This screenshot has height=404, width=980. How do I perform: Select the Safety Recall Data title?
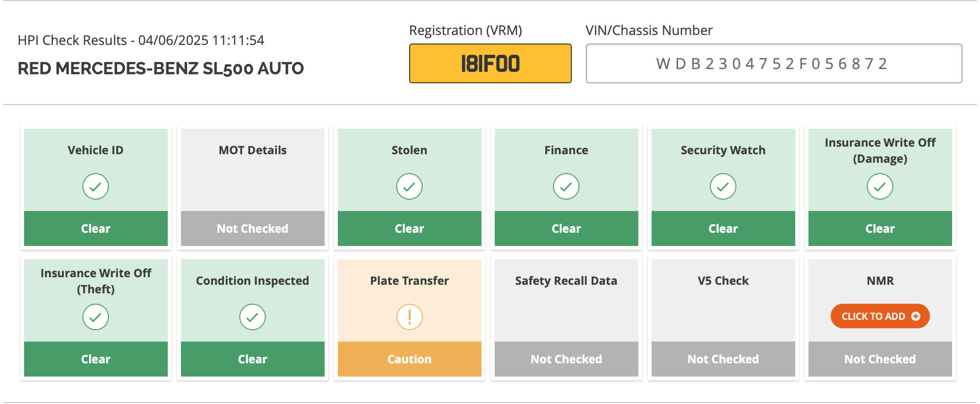[x=566, y=281]
